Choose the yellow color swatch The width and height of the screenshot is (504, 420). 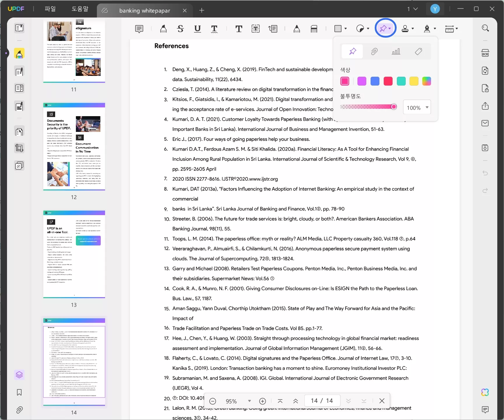tap(414, 81)
